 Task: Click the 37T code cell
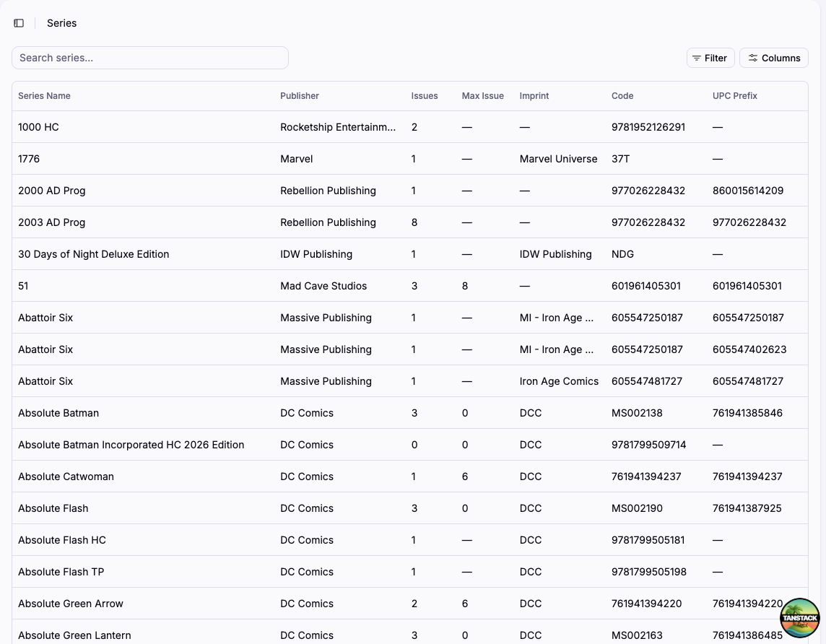pyautogui.click(x=620, y=159)
